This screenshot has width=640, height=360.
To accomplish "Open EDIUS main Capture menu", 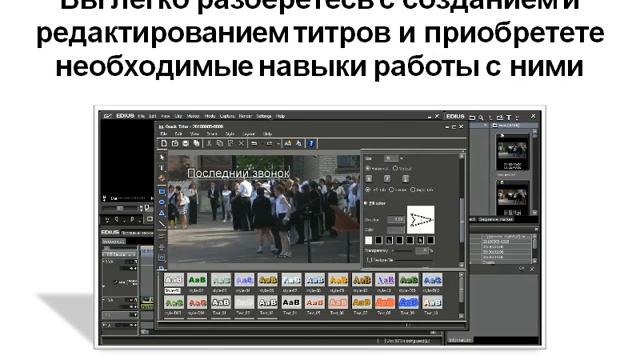I will [x=227, y=116].
